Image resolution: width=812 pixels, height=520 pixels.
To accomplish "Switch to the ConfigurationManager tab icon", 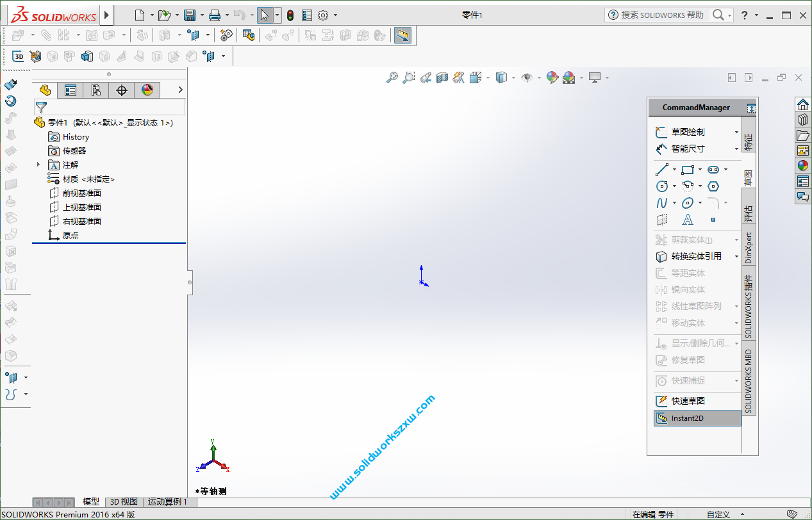I will pyautogui.click(x=96, y=90).
